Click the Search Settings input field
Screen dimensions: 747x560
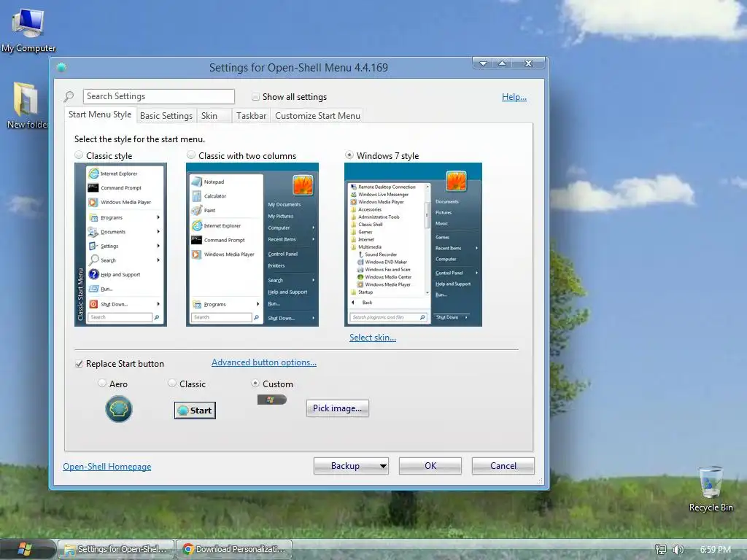click(158, 97)
